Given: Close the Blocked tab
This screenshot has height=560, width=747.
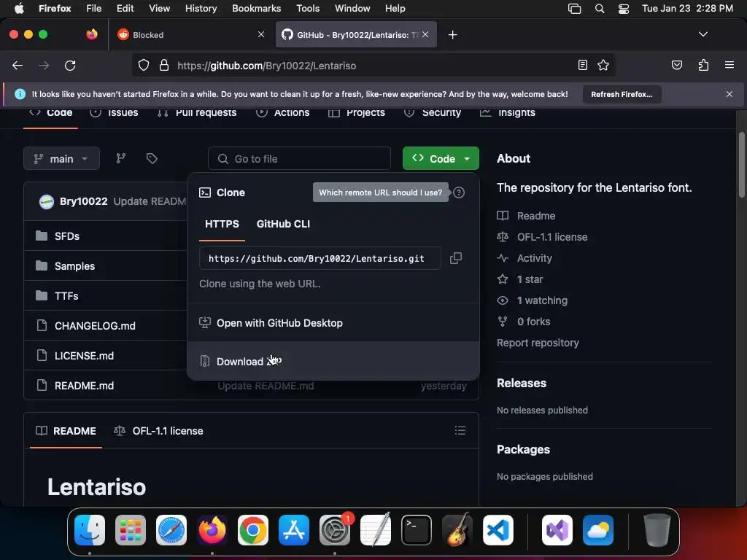Looking at the screenshot, I should coord(260,34).
